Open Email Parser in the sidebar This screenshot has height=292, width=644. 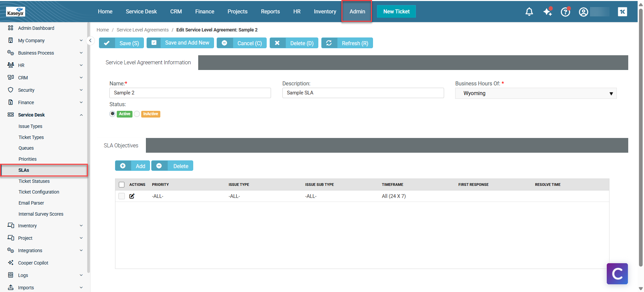[31, 203]
